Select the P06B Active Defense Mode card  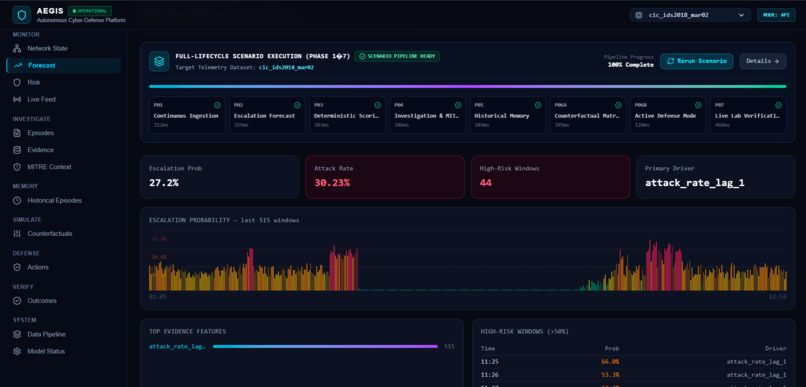click(x=668, y=115)
